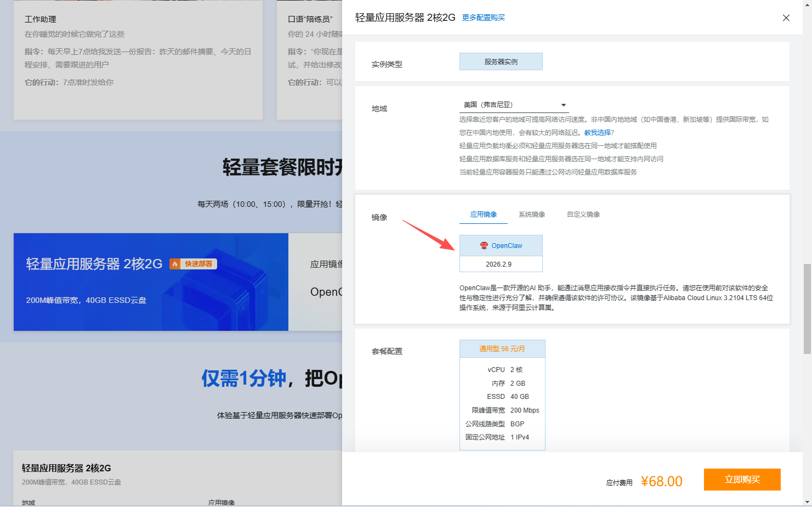Click the 仅需1分钟 blue heading text
This screenshot has width=812, height=507.
243,378
